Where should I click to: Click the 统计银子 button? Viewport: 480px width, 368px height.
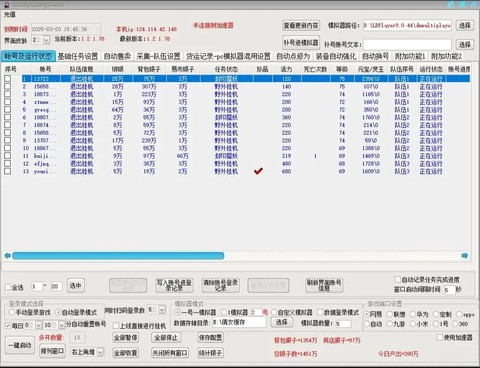(210, 353)
